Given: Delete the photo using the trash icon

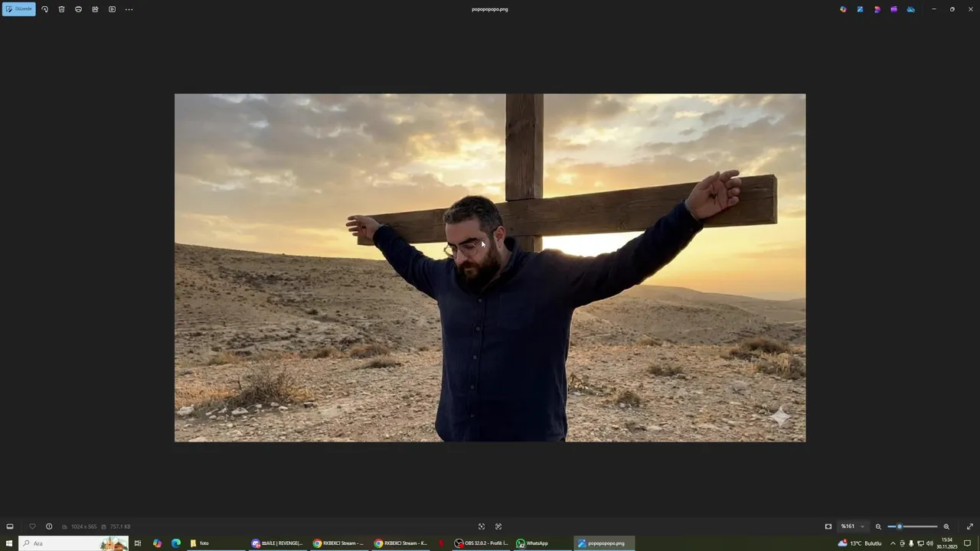Looking at the screenshot, I should pos(61,9).
